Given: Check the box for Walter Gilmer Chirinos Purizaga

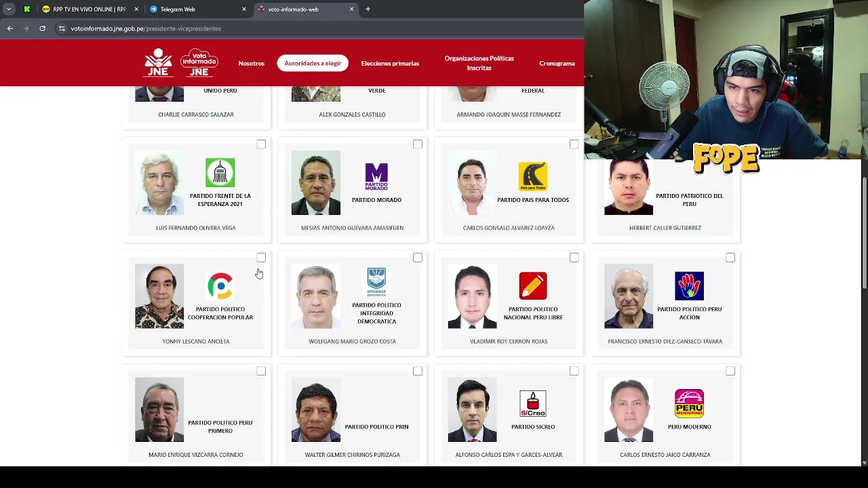Looking at the screenshot, I should [418, 371].
